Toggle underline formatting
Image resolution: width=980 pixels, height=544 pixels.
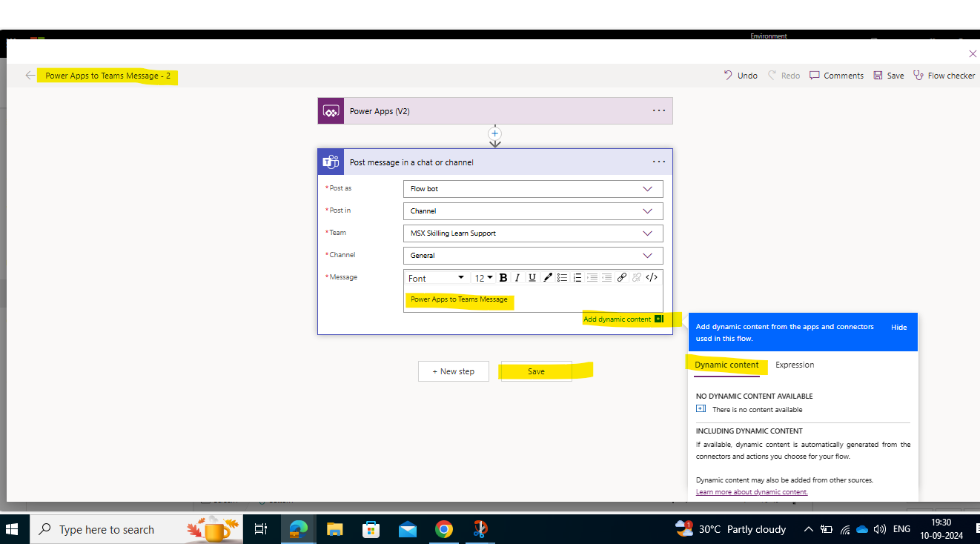tap(532, 278)
